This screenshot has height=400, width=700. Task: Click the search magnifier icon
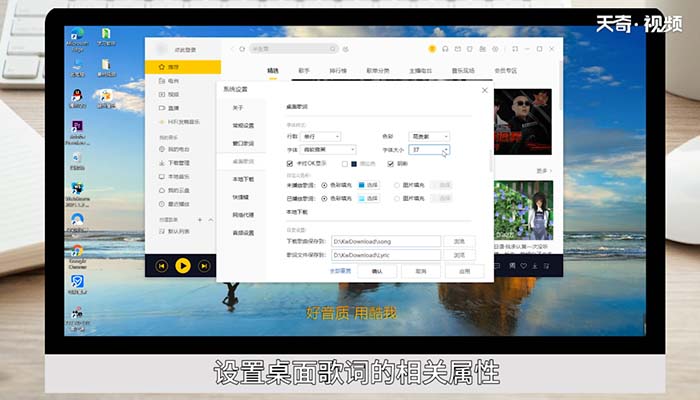333,49
